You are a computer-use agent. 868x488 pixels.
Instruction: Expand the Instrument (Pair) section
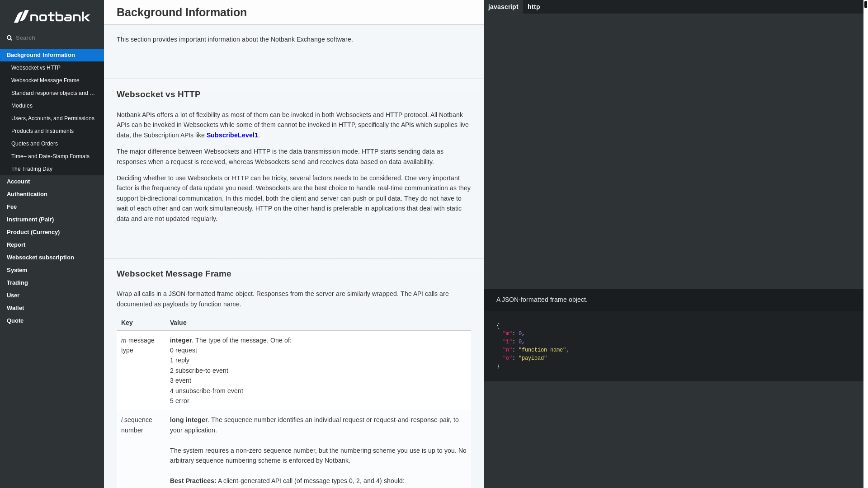click(x=52, y=220)
